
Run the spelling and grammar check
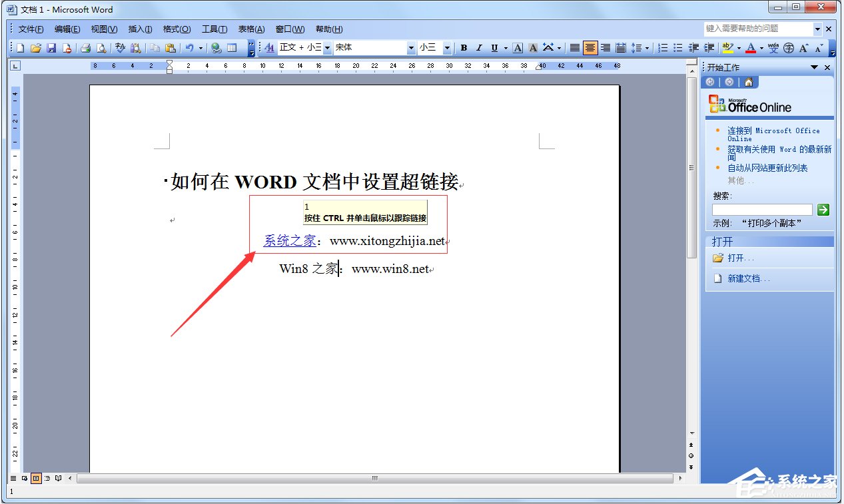[120, 47]
